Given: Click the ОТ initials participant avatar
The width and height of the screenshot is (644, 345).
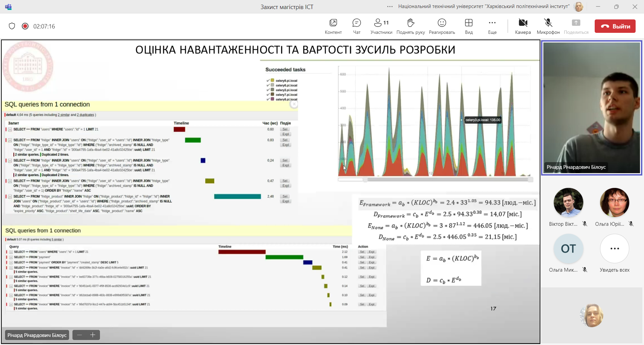Looking at the screenshot, I should (568, 249).
